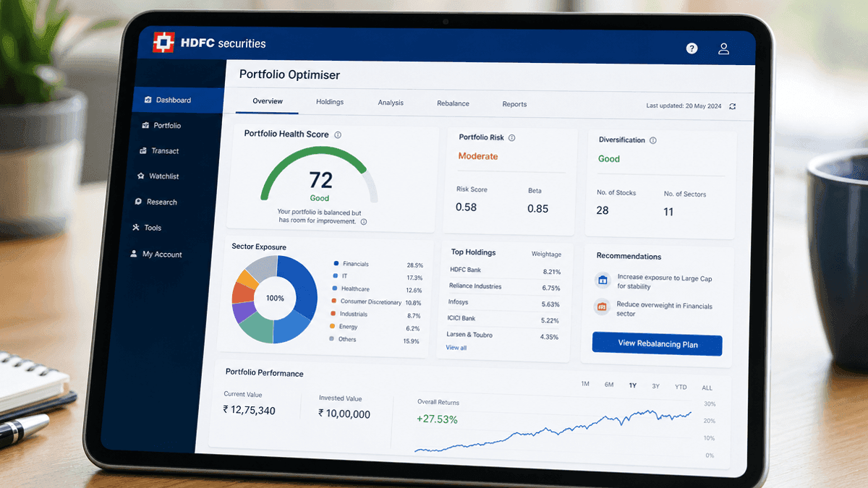Open Transact in the sidebar

tap(164, 151)
